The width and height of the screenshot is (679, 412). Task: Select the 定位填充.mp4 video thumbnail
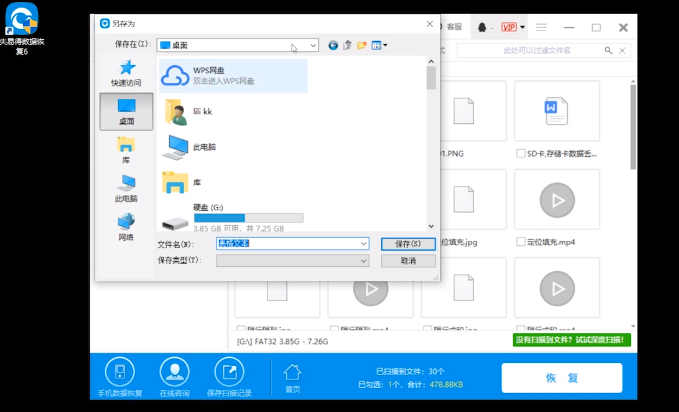(x=557, y=200)
